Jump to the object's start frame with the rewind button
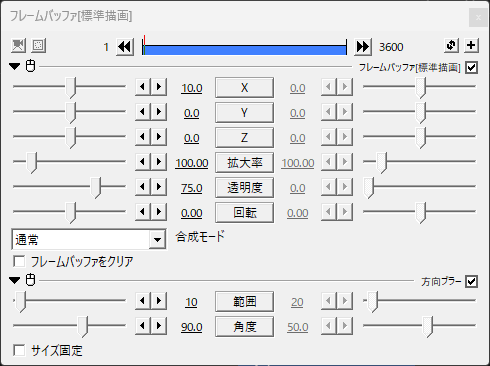490x366 pixels. [125, 47]
